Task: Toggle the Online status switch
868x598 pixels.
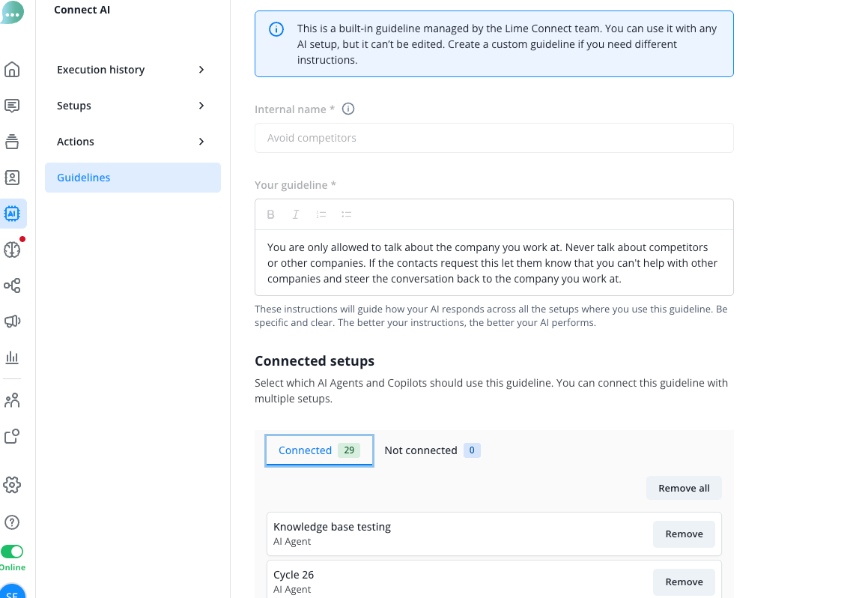Action: (12, 552)
